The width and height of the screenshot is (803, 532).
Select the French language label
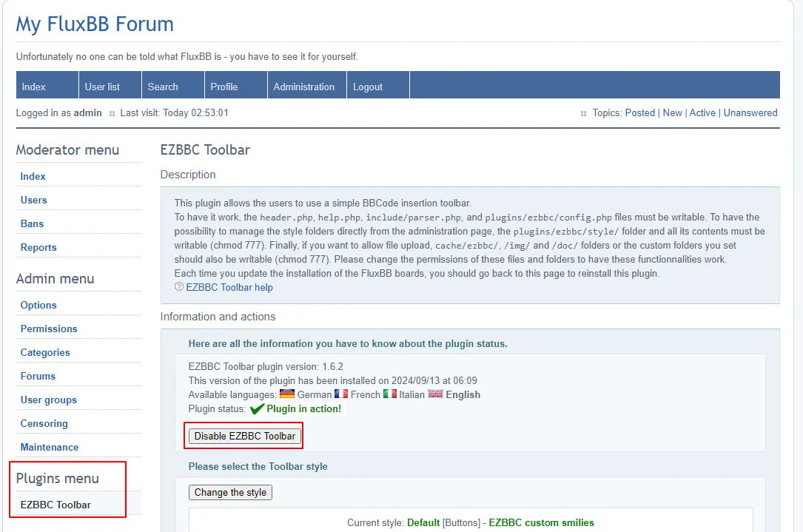tap(365, 395)
